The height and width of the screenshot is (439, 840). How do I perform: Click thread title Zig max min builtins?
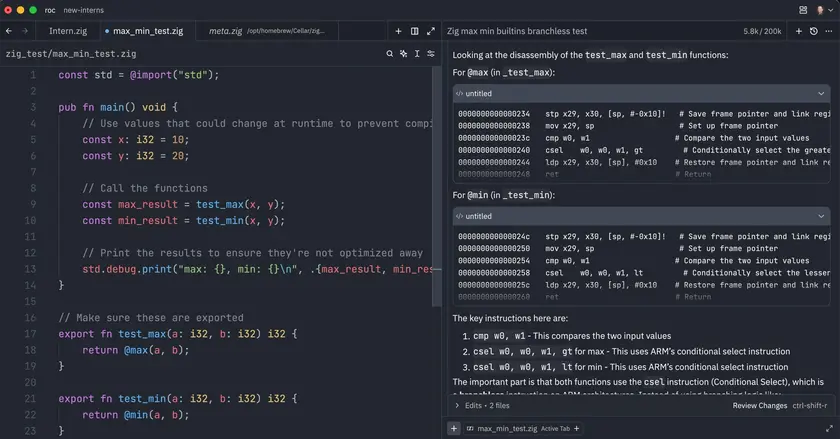[x=517, y=31]
